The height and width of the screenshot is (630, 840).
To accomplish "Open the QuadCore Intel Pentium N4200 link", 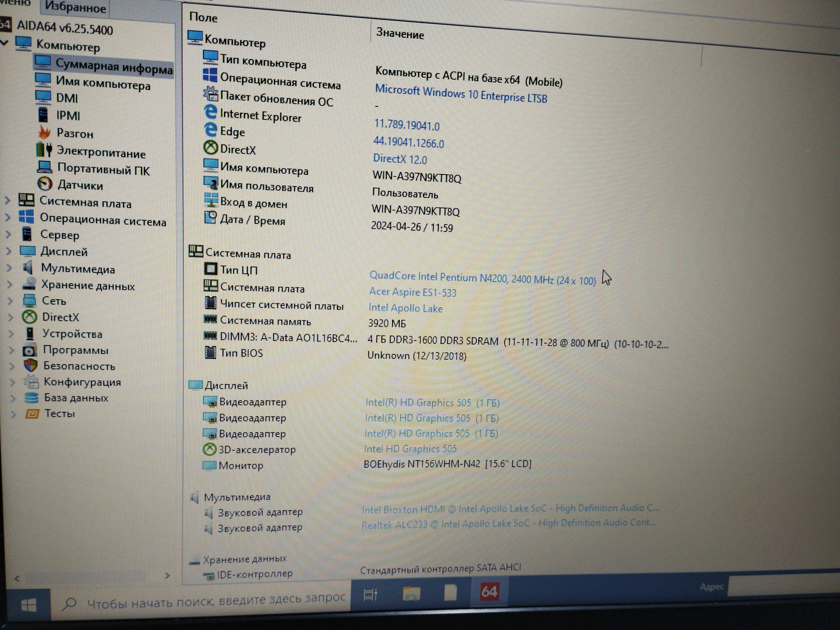I will tap(483, 278).
